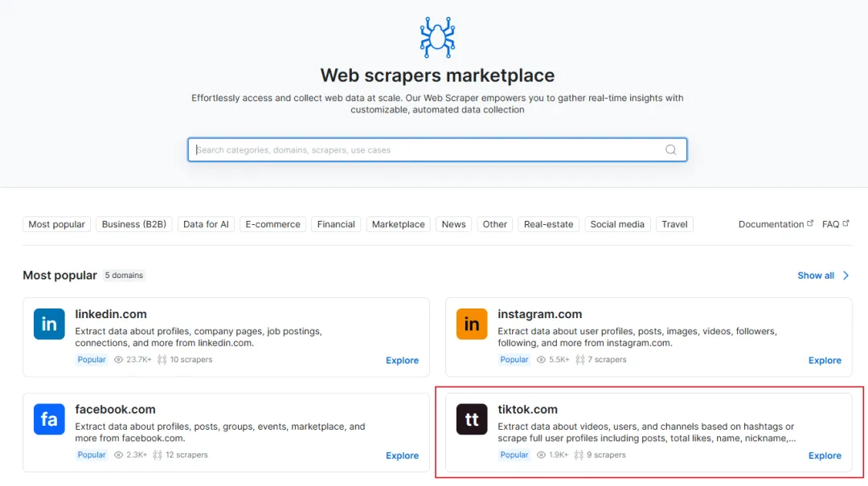Click the external link icon beside Documentation
The height and width of the screenshot is (486, 868).
pyautogui.click(x=810, y=223)
